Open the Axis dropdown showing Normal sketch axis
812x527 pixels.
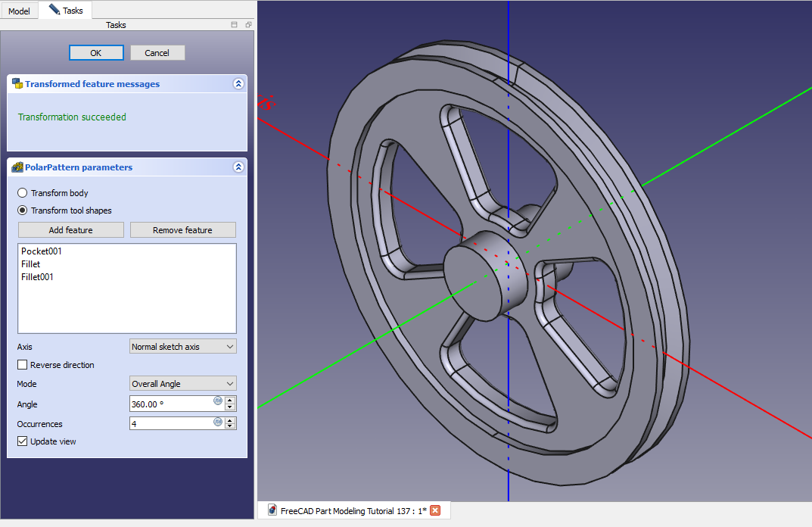pyautogui.click(x=183, y=347)
